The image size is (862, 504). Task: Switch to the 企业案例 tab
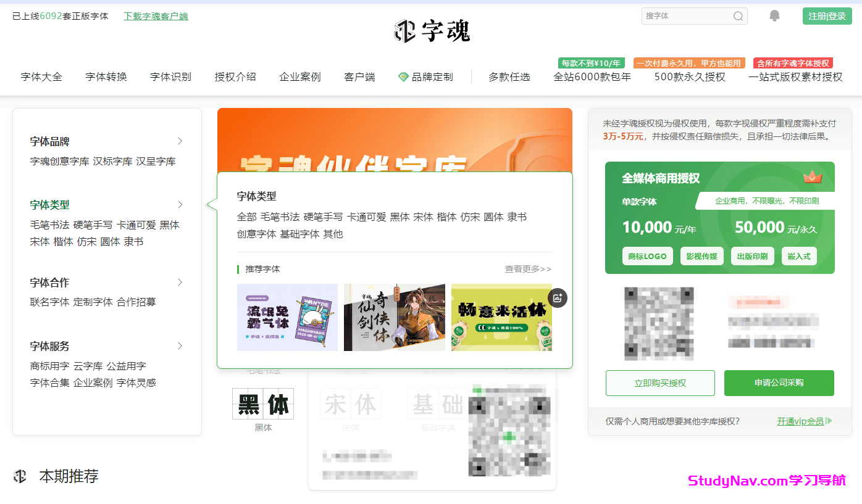click(300, 76)
